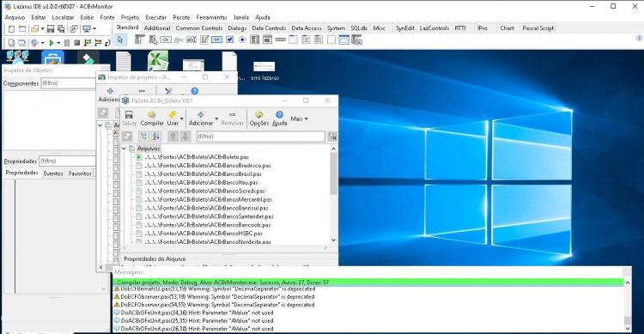Click Ajuda in the package window

tap(279, 118)
